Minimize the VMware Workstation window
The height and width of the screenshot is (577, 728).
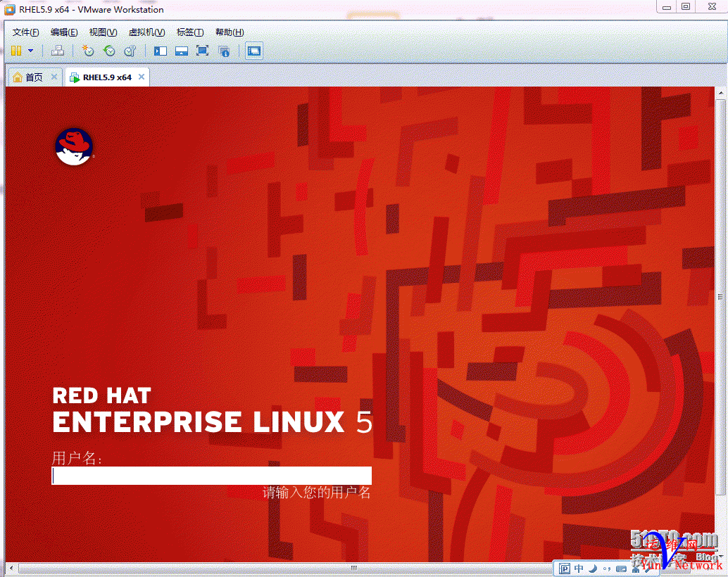[x=667, y=7]
